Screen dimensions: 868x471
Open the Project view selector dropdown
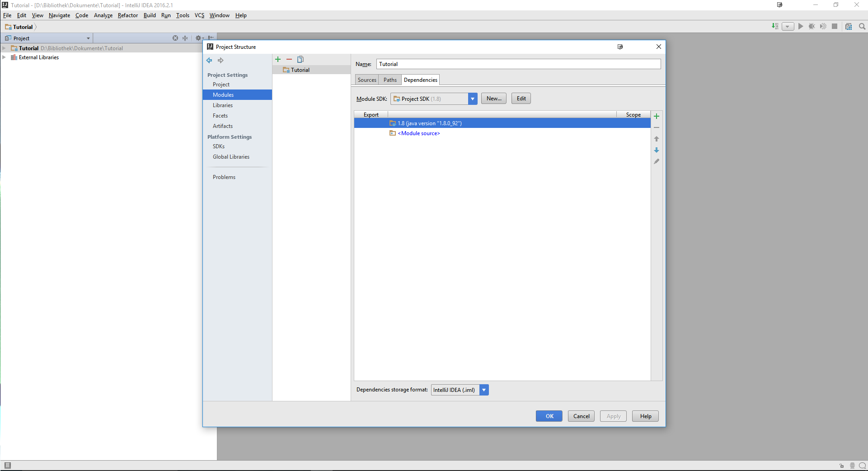(88, 38)
